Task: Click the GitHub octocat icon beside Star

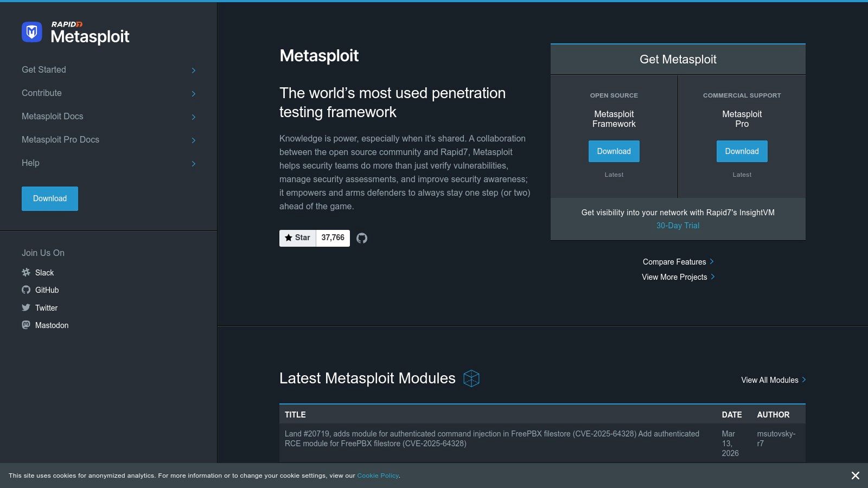Action: [x=362, y=238]
